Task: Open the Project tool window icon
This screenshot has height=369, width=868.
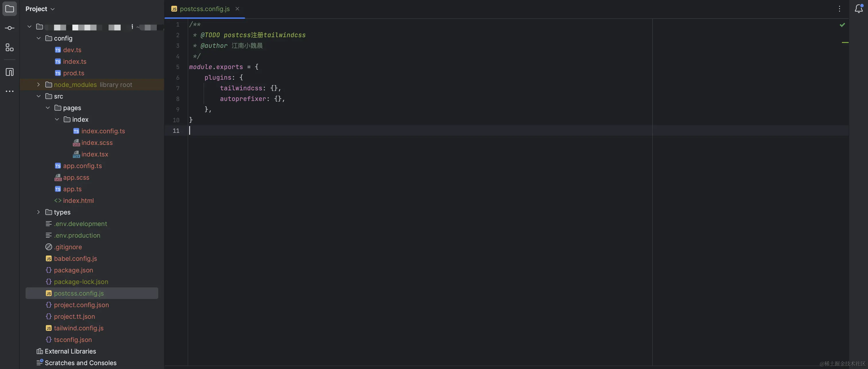Action: coord(9,9)
